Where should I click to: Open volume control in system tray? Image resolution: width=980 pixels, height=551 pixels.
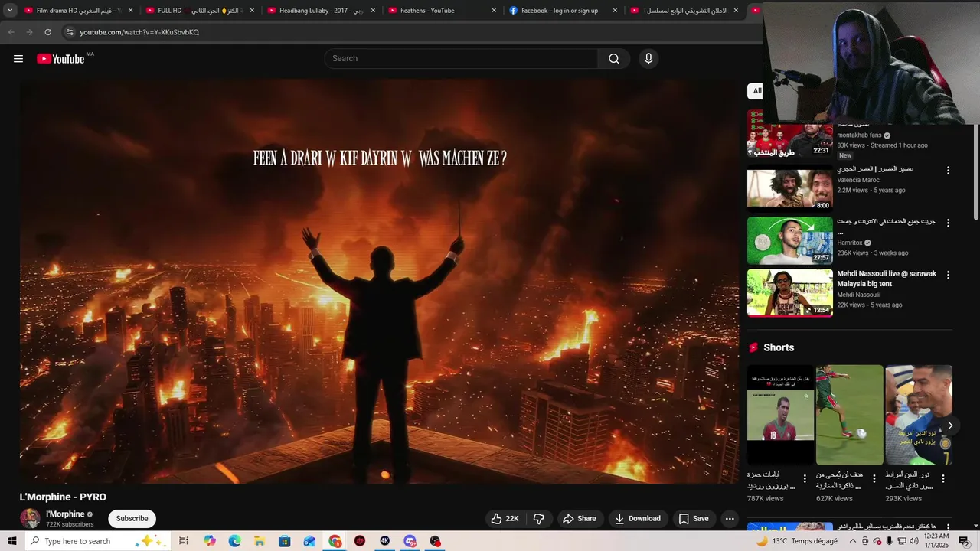pos(913,541)
